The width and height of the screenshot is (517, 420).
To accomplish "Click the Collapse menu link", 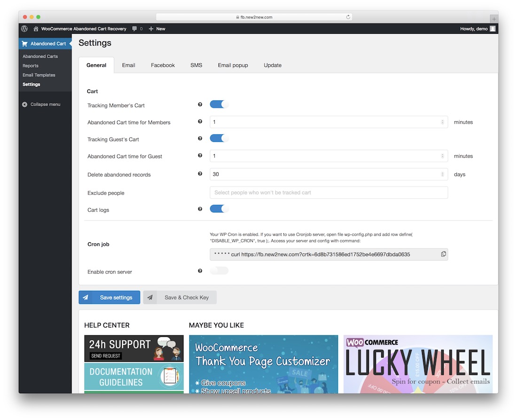I will [45, 104].
